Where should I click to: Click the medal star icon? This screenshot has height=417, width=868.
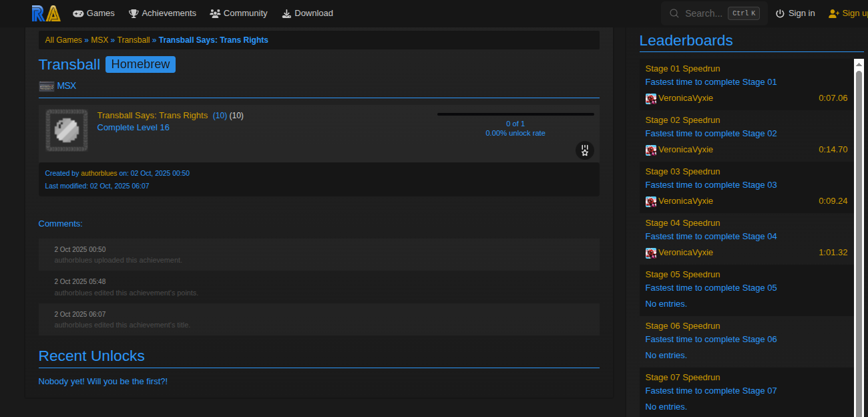click(585, 150)
